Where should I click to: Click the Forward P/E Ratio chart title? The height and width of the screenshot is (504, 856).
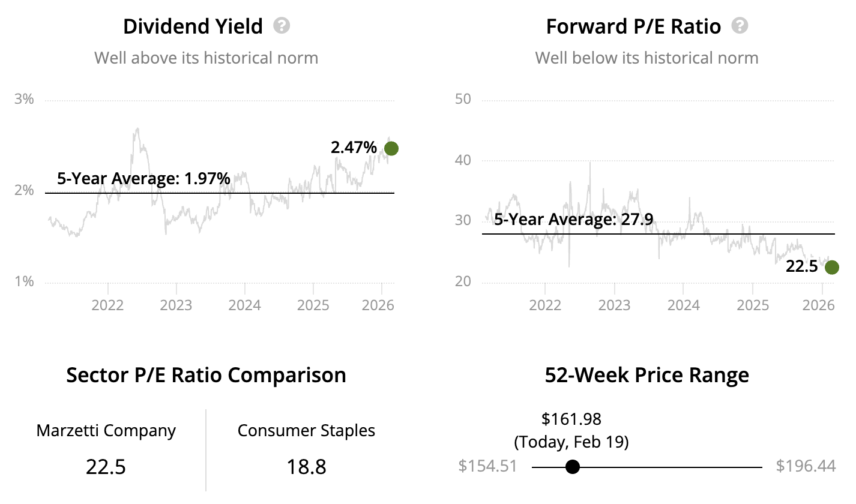click(x=633, y=26)
